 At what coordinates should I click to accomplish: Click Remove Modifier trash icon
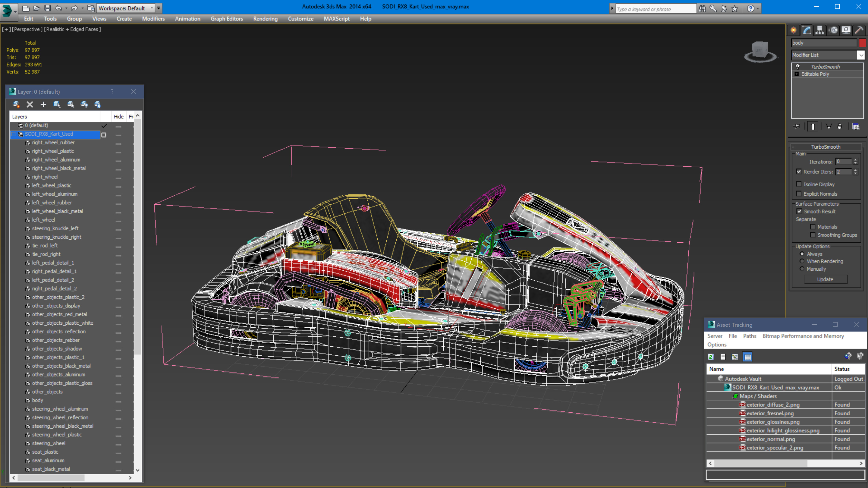[840, 126]
